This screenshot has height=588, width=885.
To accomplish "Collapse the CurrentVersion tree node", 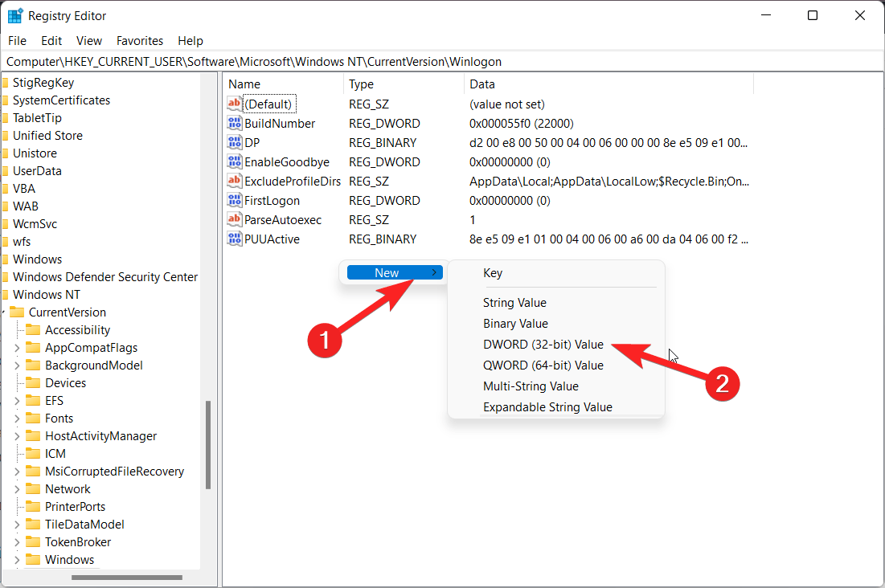I will pyautogui.click(x=4, y=312).
